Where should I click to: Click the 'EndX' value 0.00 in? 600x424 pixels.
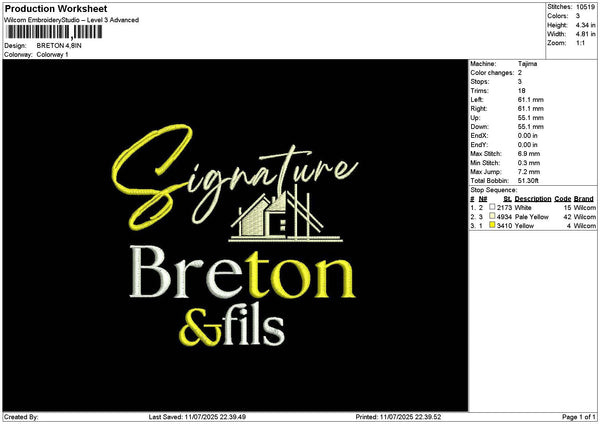pyautogui.click(x=527, y=136)
